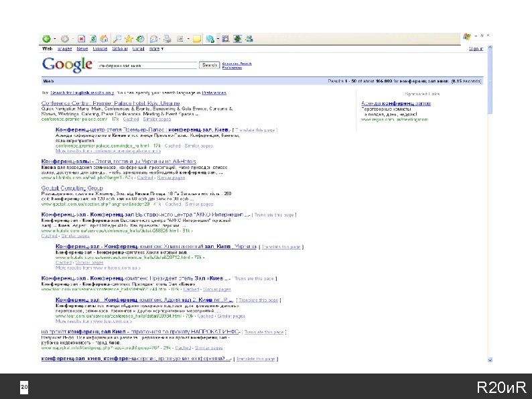Open Back button history dropdown arrow
532x399 pixels.
54,40
